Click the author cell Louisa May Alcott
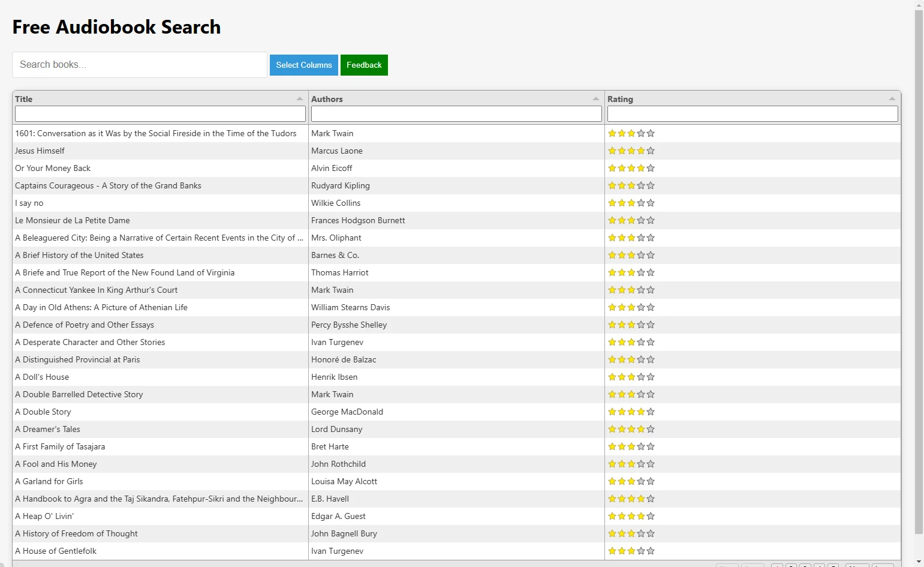Image resolution: width=924 pixels, height=567 pixels. [x=344, y=481]
